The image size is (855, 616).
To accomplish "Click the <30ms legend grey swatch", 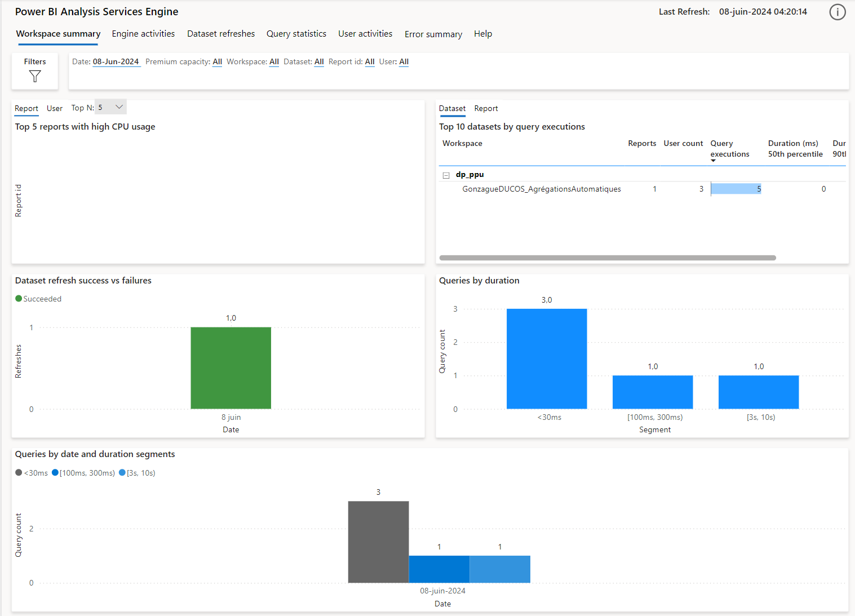I will (19, 473).
